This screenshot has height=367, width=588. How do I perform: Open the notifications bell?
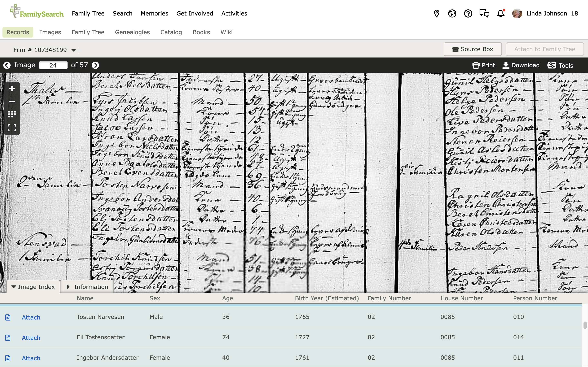coord(501,13)
